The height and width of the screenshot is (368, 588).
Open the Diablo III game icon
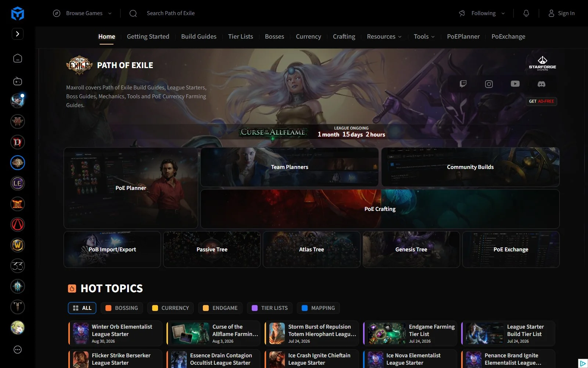tap(18, 286)
